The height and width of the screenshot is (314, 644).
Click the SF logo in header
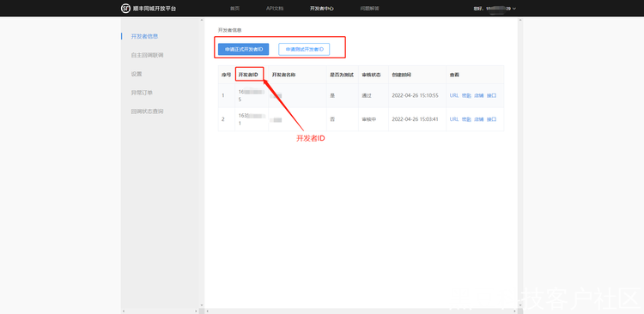point(125,9)
